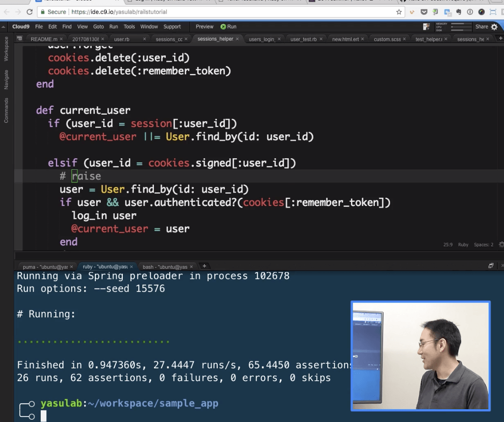The image size is (504, 422).
Task: Open a new editor tab with the plus icon
Action: (x=500, y=39)
